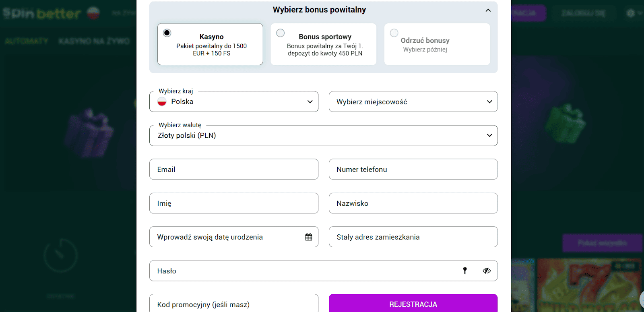Click the Spin Better logo
Viewport: 644px width, 312px height.
[42, 13]
